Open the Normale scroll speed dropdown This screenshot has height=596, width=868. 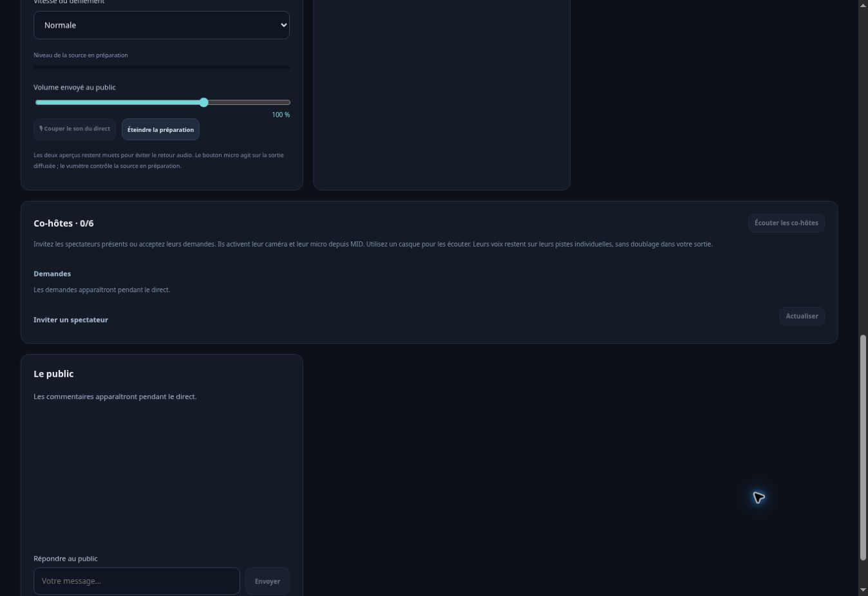coord(161,25)
